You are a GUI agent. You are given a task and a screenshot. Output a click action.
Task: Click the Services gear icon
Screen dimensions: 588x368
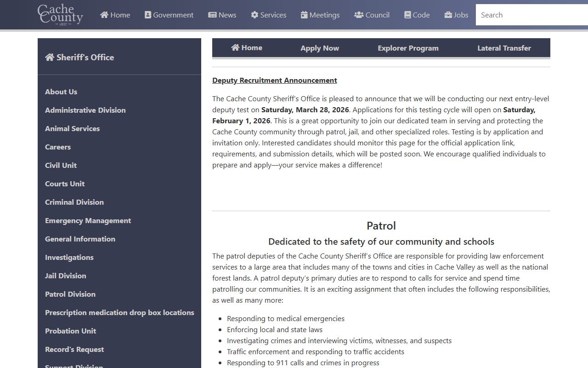(x=254, y=15)
